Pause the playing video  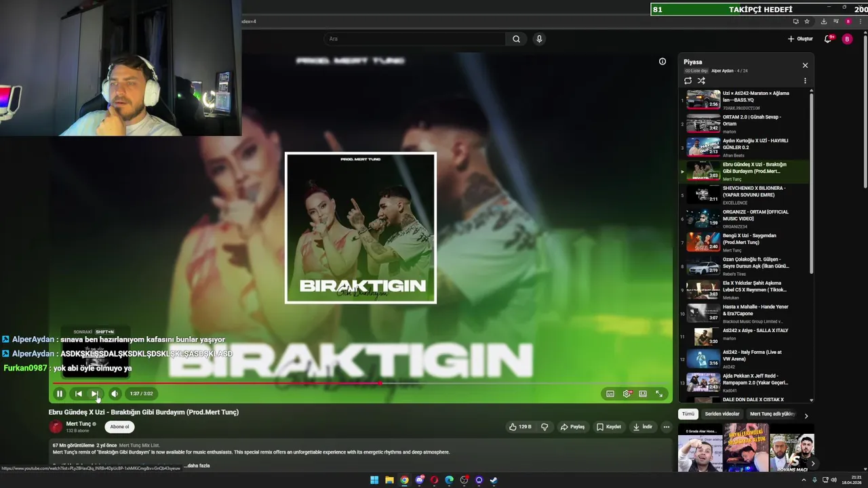60,393
